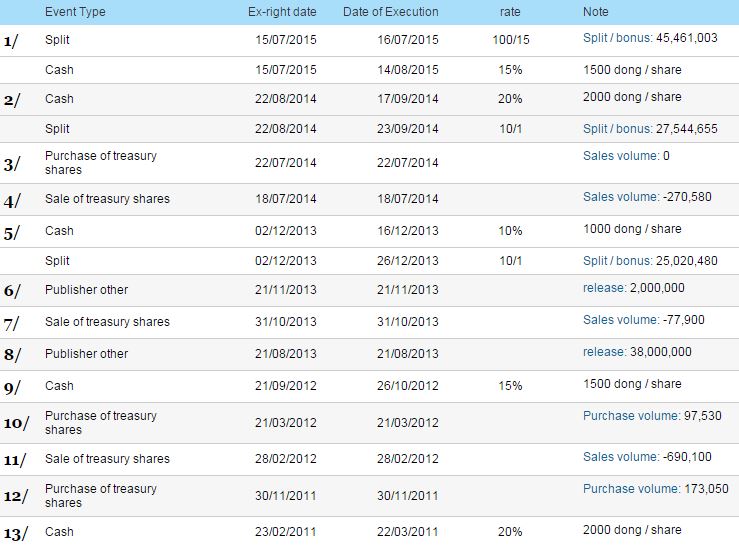
Task: Click 'Sales volume' link showing -77,900
Action: (x=620, y=320)
